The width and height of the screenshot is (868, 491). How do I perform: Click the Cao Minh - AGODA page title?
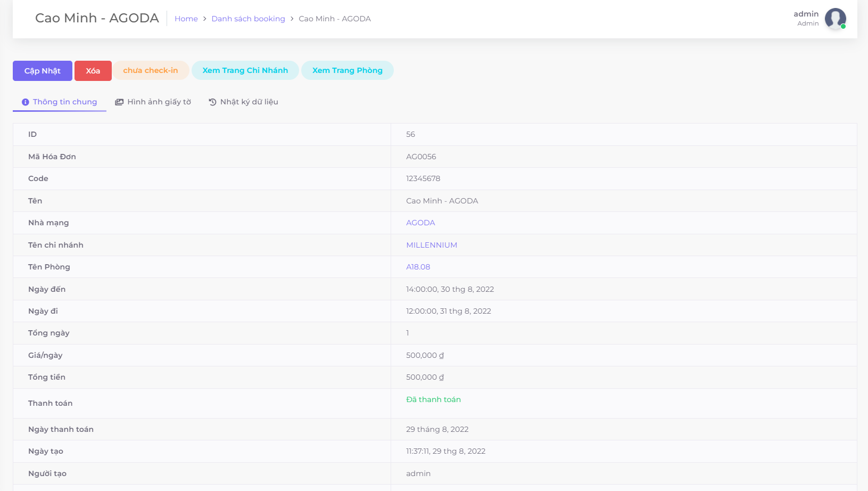97,18
